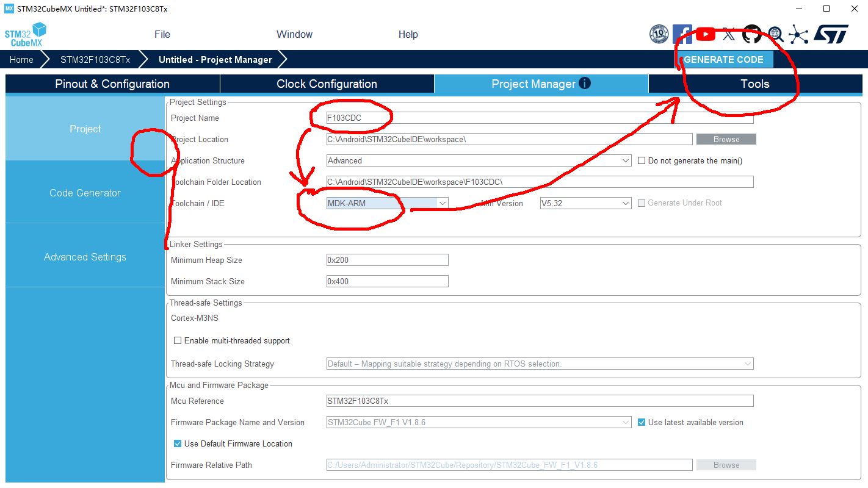Screen dimensions: 868x488
Task: Click the info icon beside Project Manager
Action: pyautogui.click(x=585, y=83)
